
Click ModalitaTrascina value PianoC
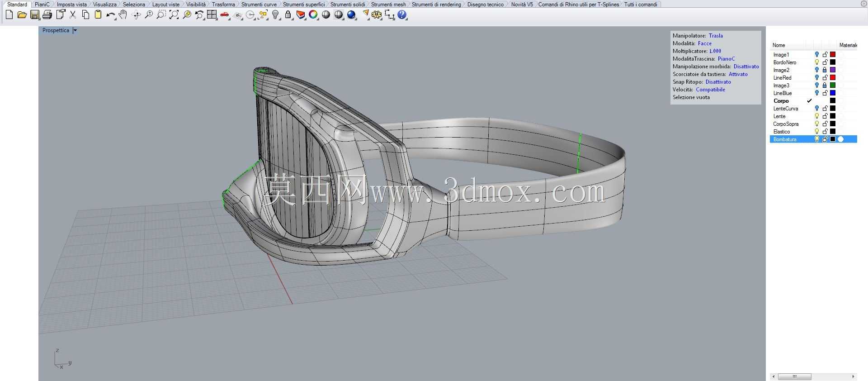click(726, 59)
